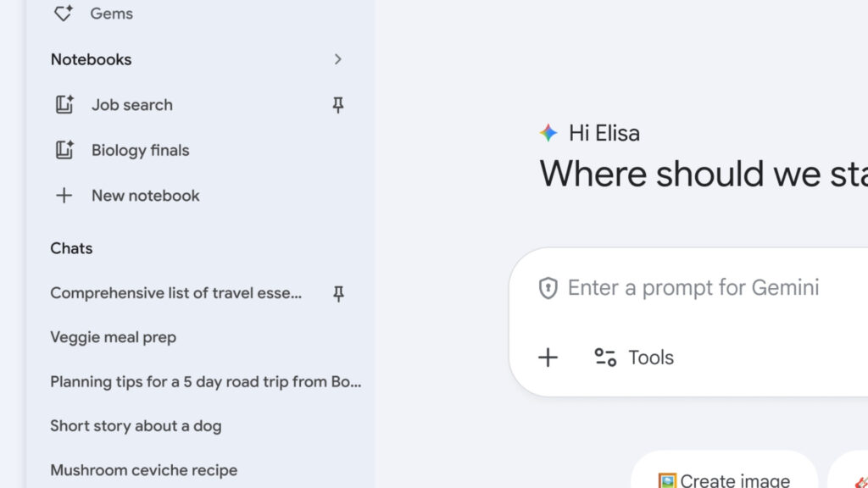This screenshot has height=488, width=868.
Task: Open the Veggie meal prep chat
Action: pyautogui.click(x=113, y=337)
